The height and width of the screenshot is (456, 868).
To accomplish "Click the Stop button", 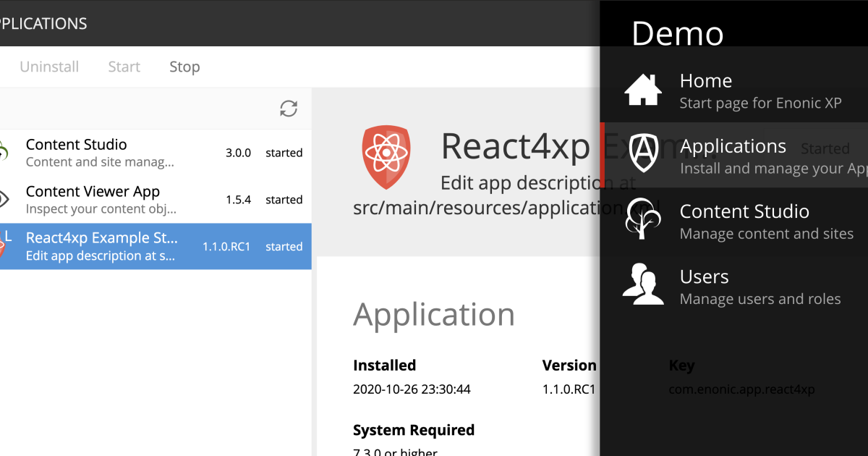I will coord(184,66).
